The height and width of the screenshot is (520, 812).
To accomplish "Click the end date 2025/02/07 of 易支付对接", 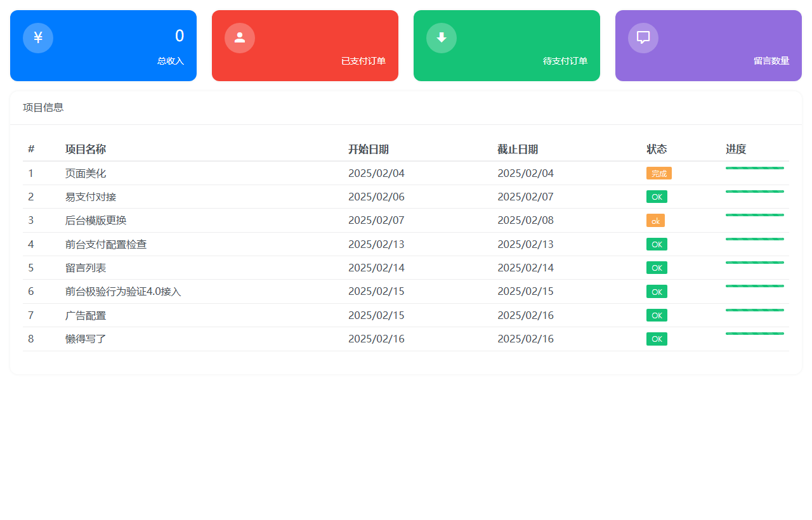I will [525, 197].
